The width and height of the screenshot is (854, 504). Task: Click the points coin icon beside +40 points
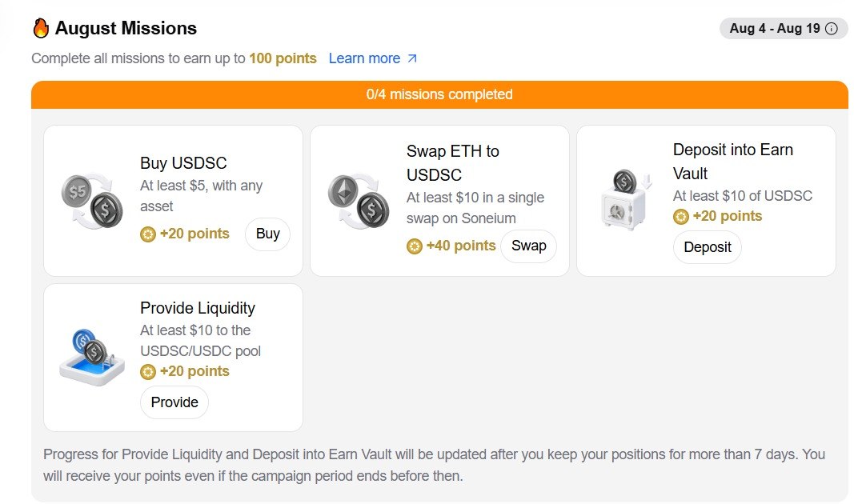tap(415, 246)
